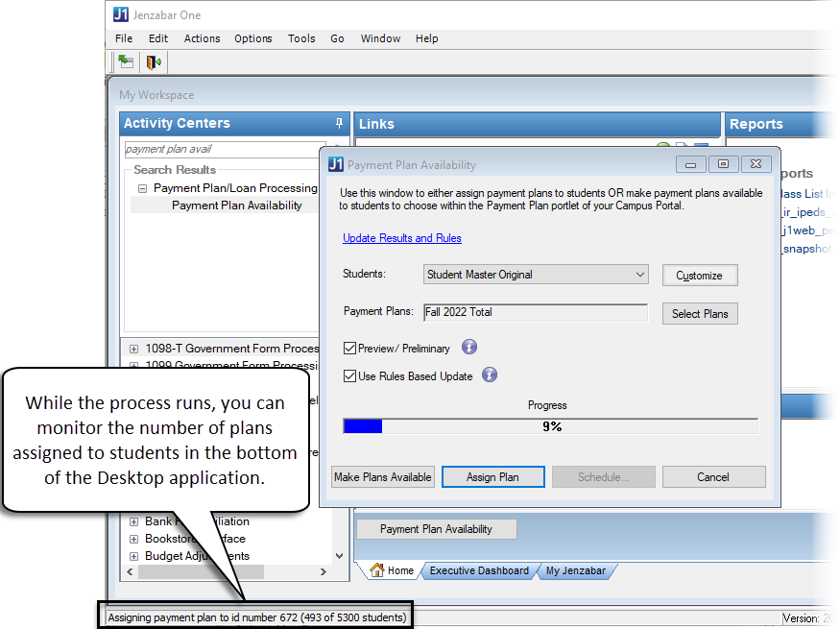Click the J1 icon in Payment Plan Availability titlebar
Image resolution: width=840 pixels, height=629 pixels.
point(330,164)
